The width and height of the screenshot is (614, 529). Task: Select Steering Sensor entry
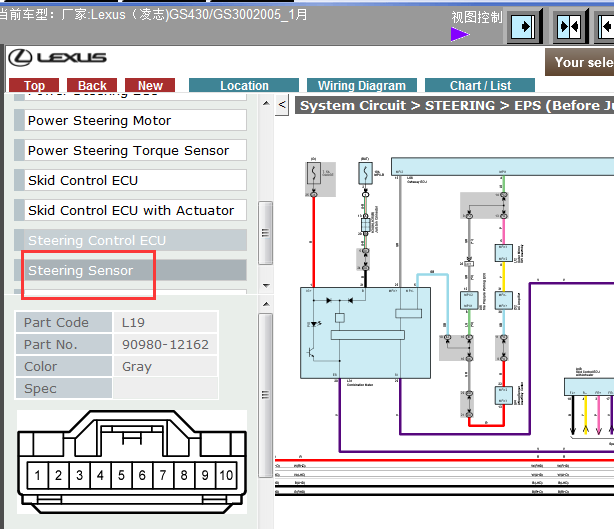(130, 270)
